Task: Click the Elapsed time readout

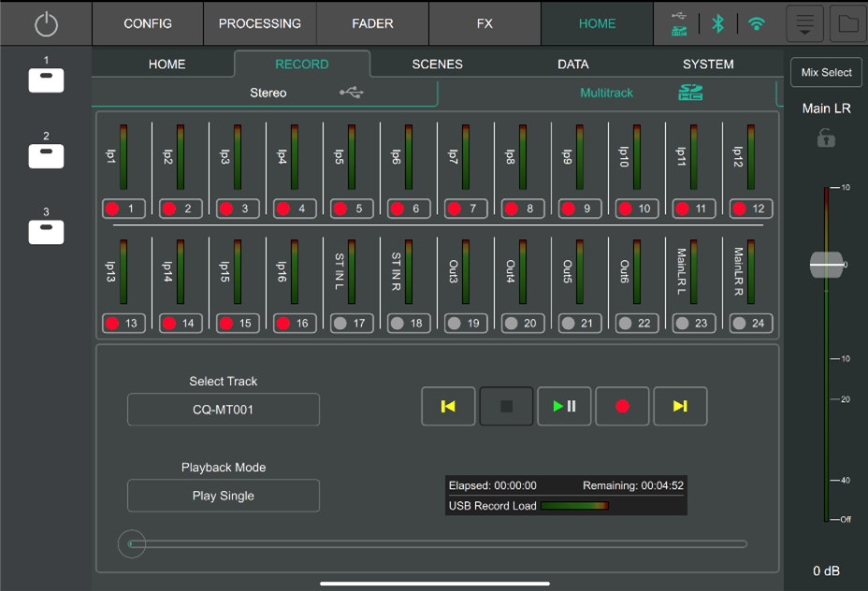Action: coord(492,485)
